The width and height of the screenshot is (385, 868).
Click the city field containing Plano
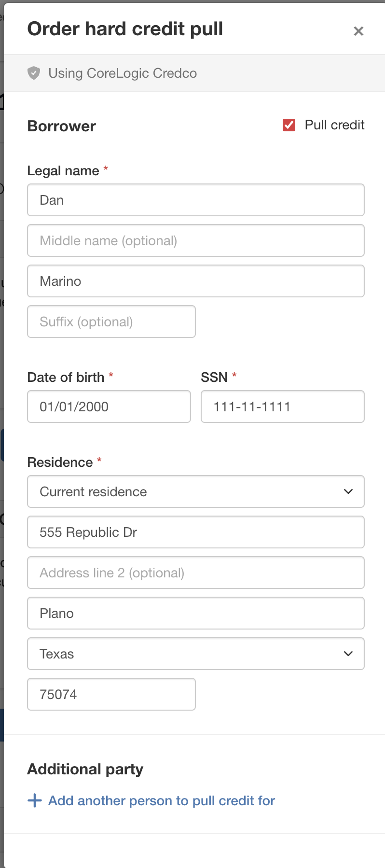195,613
